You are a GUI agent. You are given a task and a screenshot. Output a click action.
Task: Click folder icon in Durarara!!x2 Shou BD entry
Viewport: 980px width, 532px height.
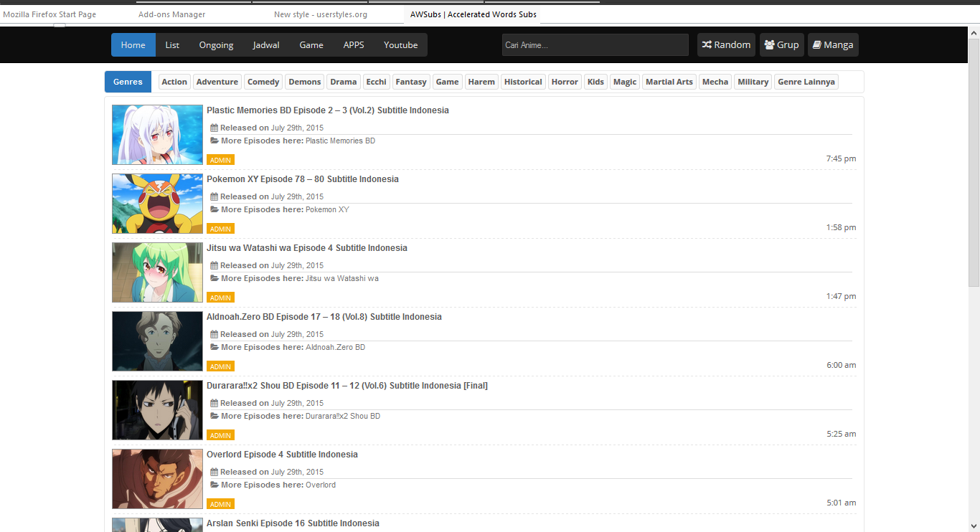coord(214,416)
